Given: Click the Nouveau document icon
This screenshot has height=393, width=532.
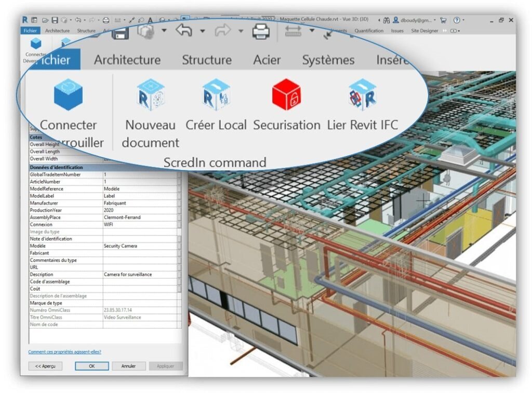Looking at the screenshot, I should coord(150,95).
